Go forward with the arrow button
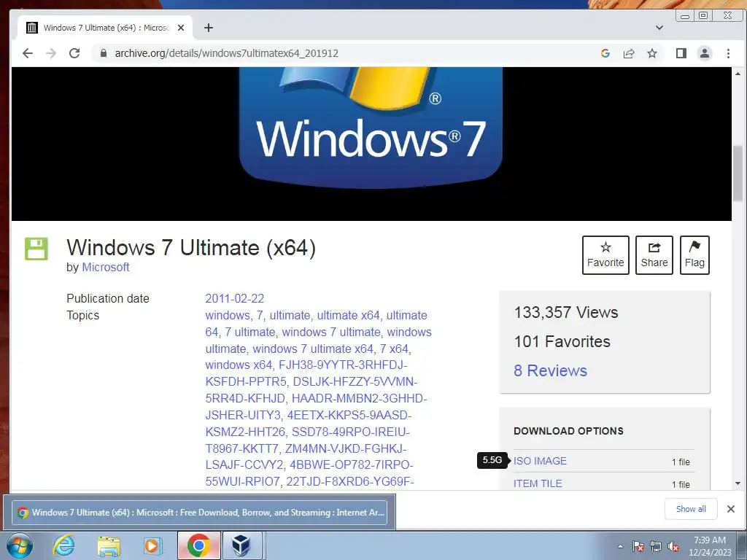Image resolution: width=747 pixels, height=560 pixels. point(51,53)
